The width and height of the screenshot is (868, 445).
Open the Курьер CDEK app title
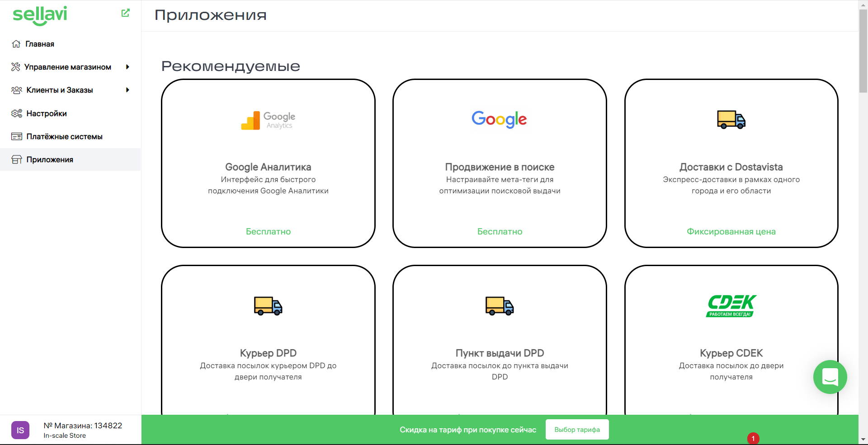[x=731, y=353]
